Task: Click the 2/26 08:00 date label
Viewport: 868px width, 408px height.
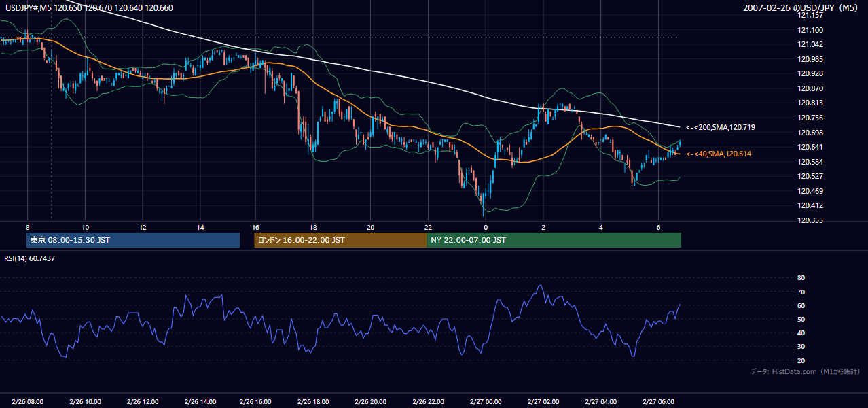Action: coord(28,402)
